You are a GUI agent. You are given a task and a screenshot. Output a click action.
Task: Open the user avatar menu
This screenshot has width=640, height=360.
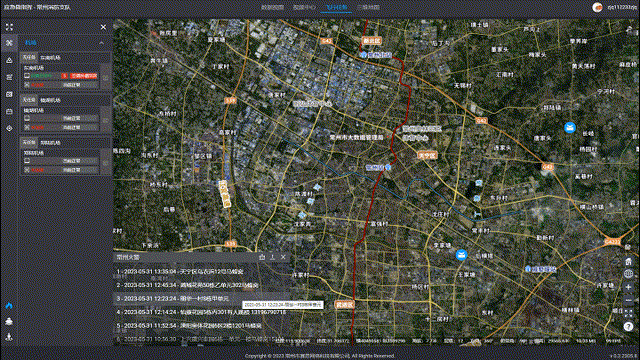597,7
